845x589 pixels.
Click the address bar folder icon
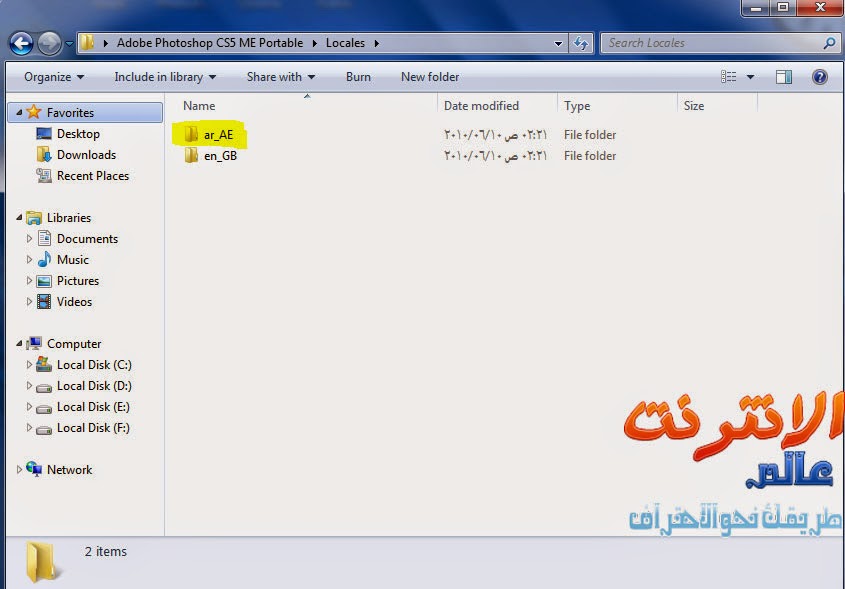87,43
